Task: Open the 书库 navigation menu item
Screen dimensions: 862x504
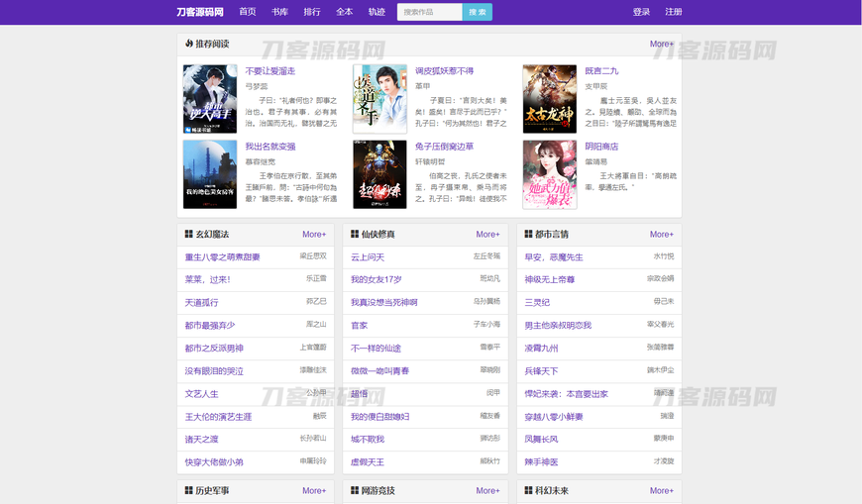Action: [279, 12]
